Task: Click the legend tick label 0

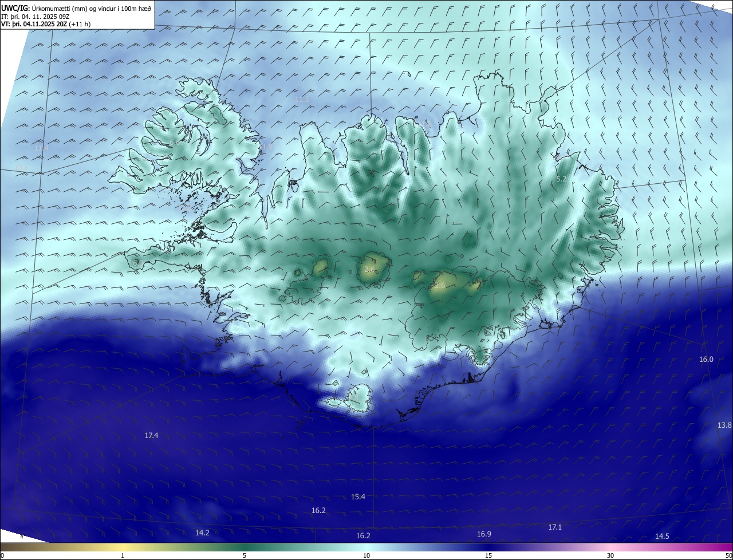Action: pyautogui.click(x=2, y=555)
